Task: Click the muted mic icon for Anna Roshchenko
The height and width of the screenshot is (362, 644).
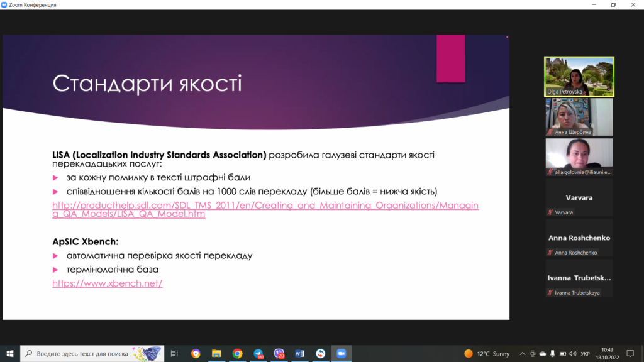Action: (x=550, y=253)
